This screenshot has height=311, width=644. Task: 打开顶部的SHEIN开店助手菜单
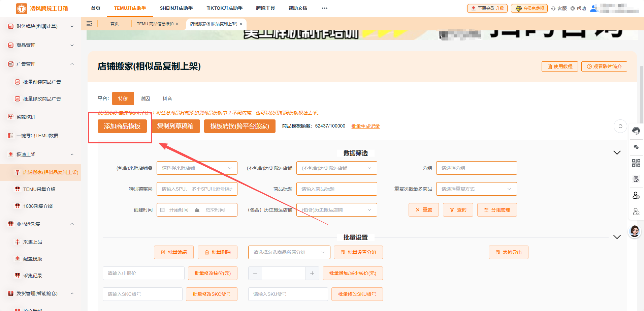tap(176, 8)
